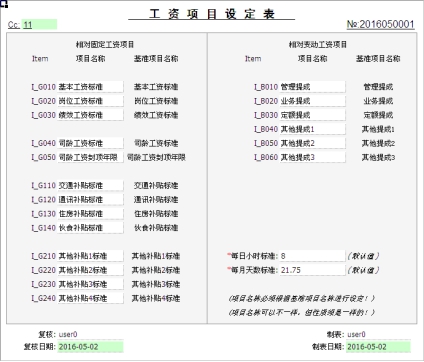424x362 pixels.
Task: Click the 制表日期 date field 2016-05-02
Action: pos(378,347)
